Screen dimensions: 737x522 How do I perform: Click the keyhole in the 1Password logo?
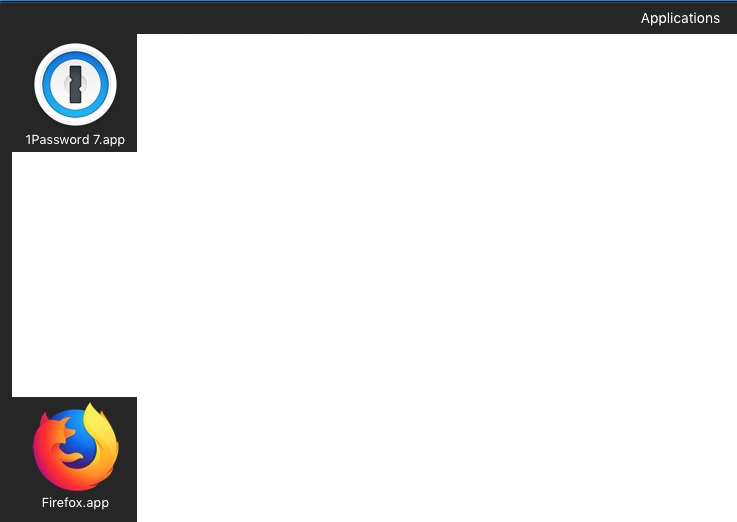click(x=75, y=85)
